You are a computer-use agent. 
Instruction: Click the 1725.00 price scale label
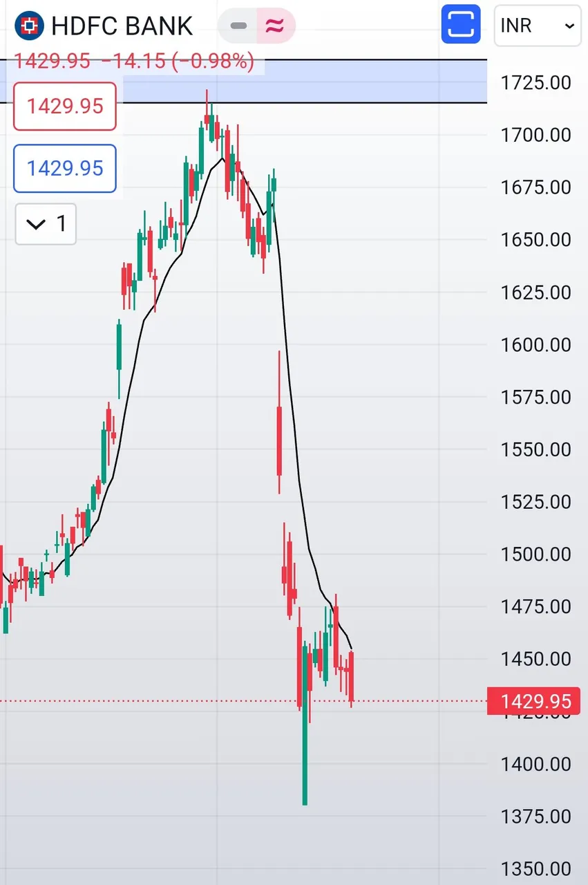click(535, 82)
